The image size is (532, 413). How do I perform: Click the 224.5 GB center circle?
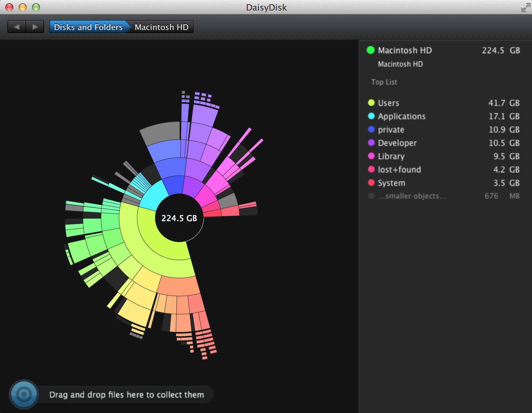pos(179,218)
